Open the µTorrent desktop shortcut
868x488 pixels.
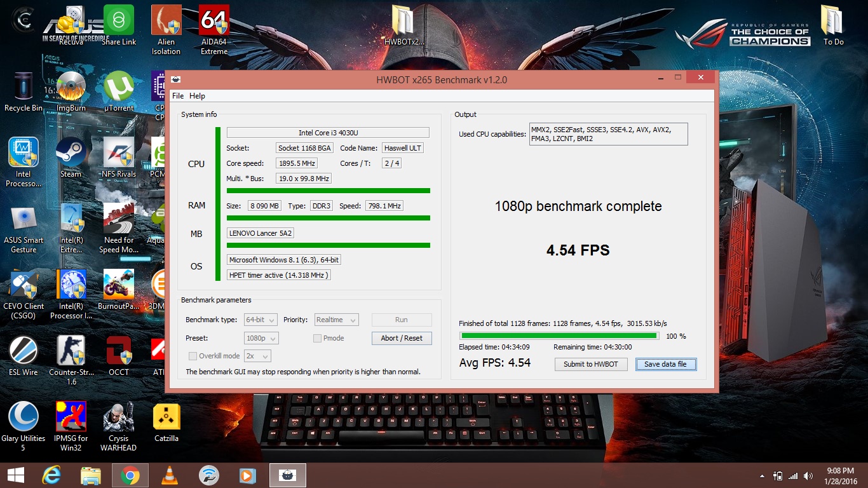click(119, 92)
